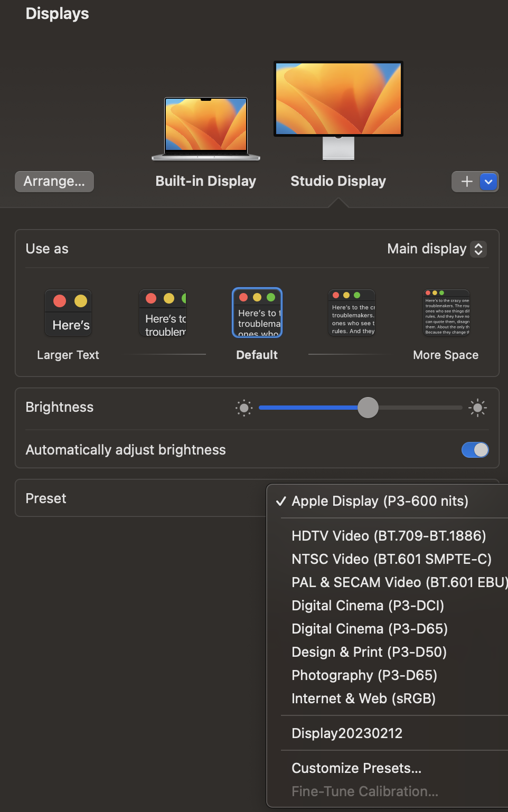Click the high brightness sun icon
This screenshot has height=812, width=508.
(x=477, y=408)
